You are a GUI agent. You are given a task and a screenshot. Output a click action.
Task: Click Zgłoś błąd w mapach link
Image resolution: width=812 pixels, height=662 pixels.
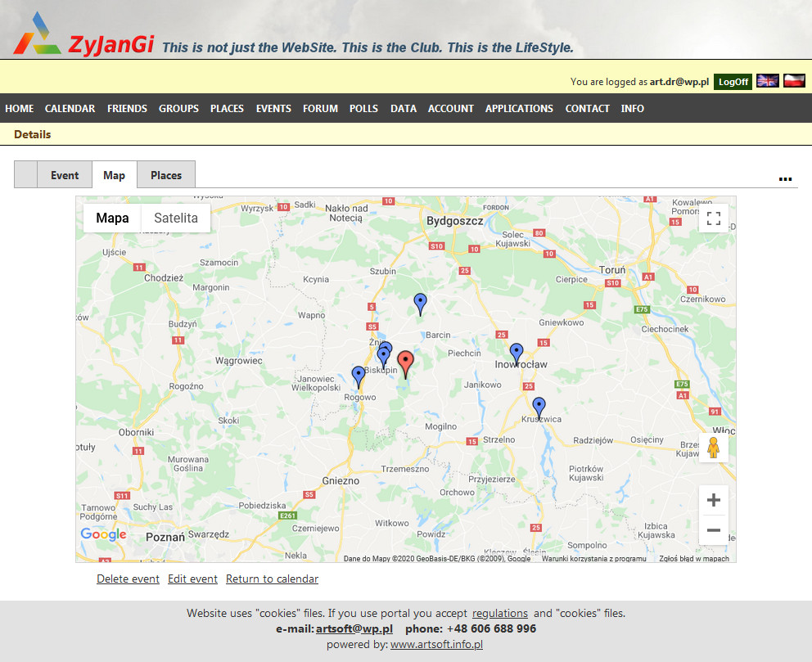[694, 558]
